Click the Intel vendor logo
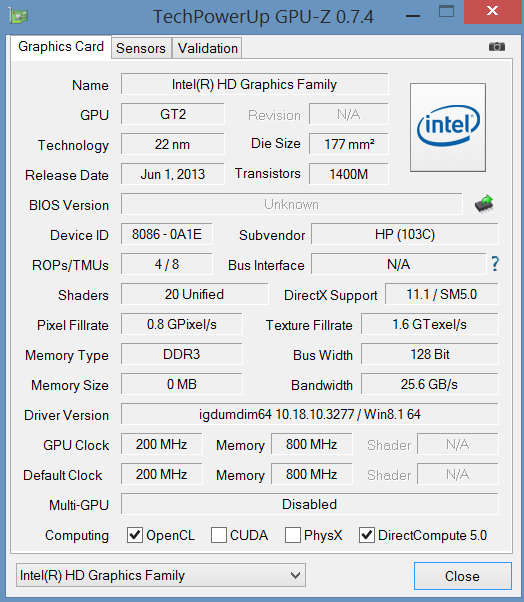 click(448, 127)
